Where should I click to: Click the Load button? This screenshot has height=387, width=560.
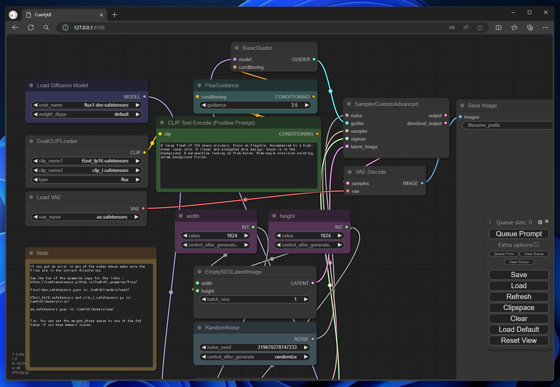coord(519,286)
